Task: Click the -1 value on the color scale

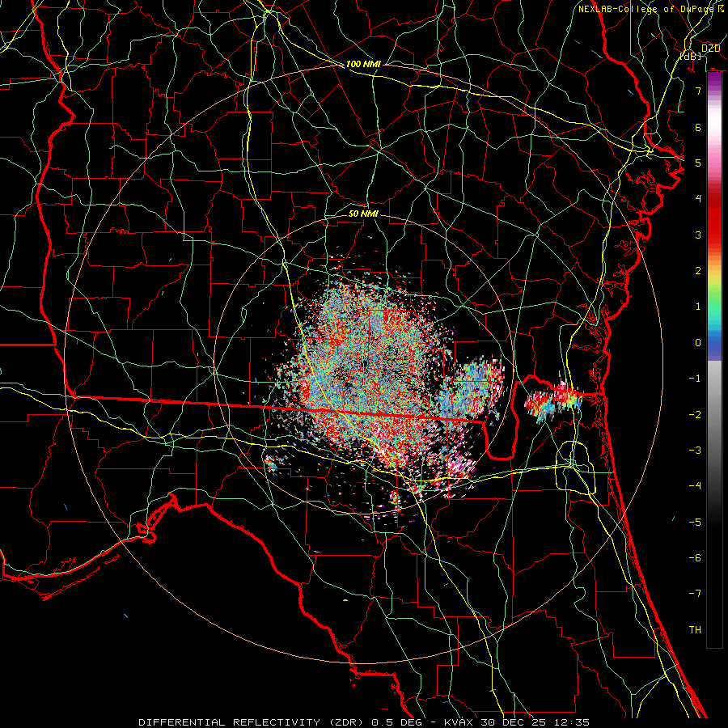Action: (695, 379)
